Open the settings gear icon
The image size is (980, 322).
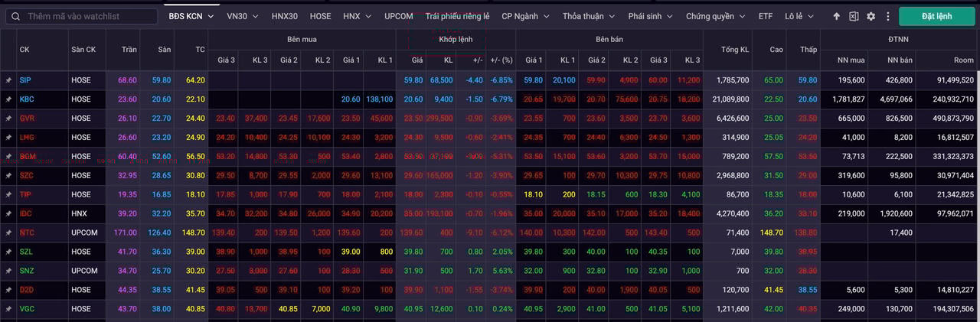871,16
